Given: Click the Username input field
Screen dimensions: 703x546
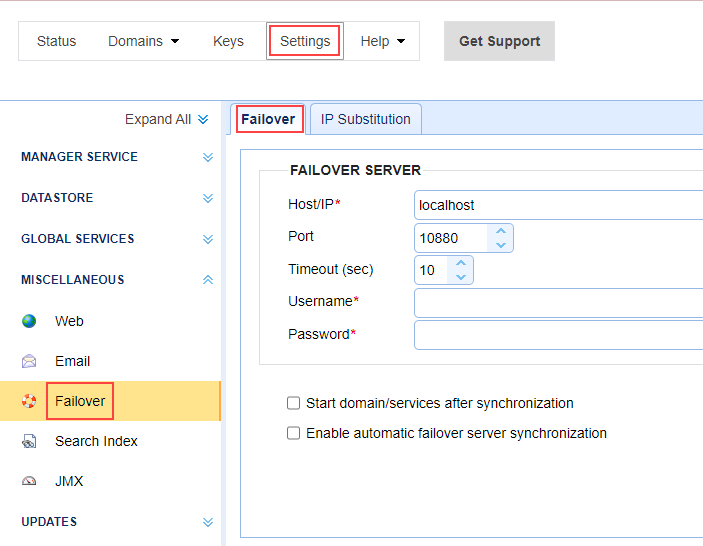Looking at the screenshot, I should click(558, 302).
